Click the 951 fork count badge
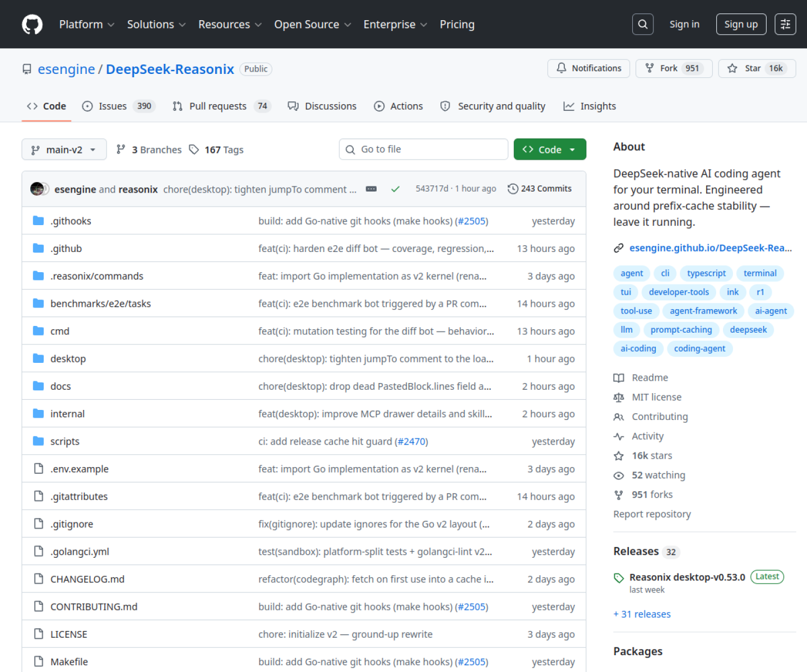Viewport: 807px width, 672px height. [692, 68]
